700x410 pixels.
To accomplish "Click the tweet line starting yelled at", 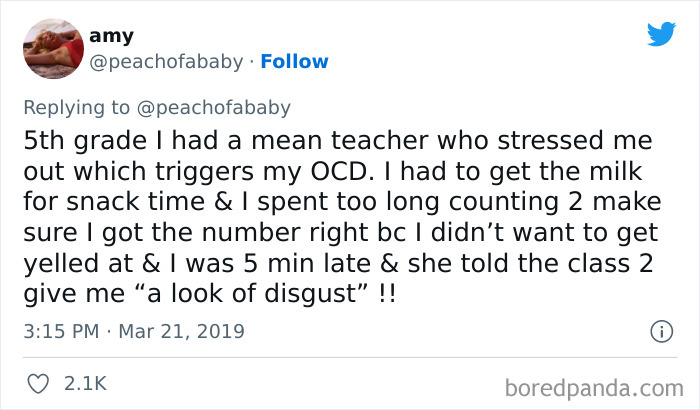I will pyautogui.click(x=338, y=264).
